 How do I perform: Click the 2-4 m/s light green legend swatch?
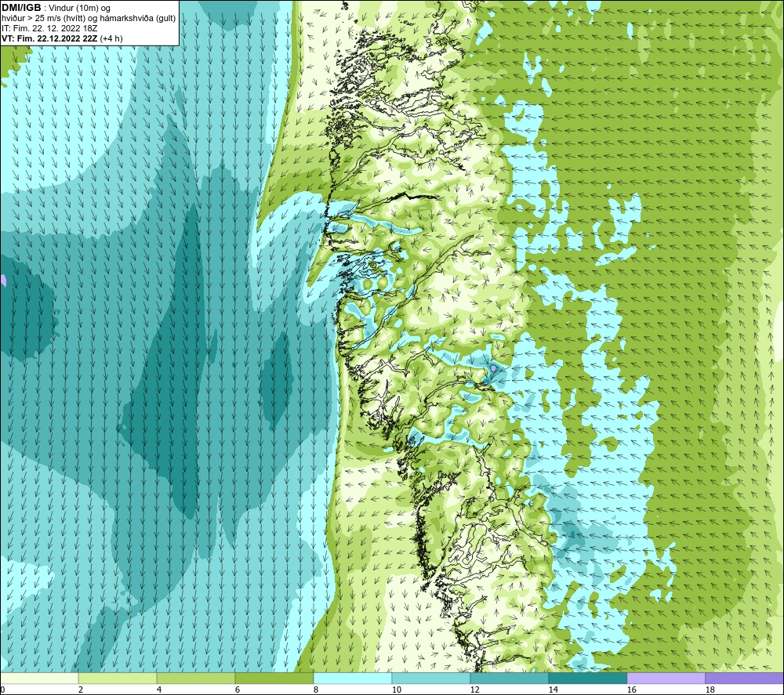118,678
